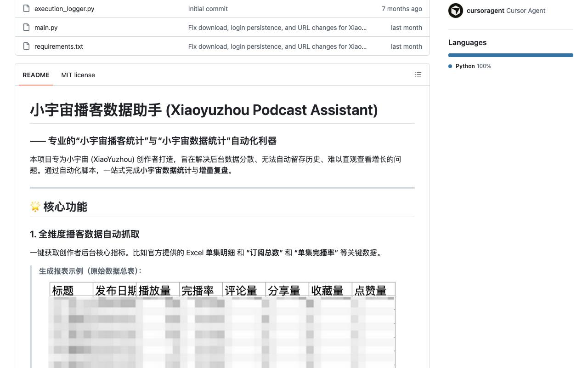Click the main.py file icon
588x368 pixels.
pyautogui.click(x=26, y=27)
